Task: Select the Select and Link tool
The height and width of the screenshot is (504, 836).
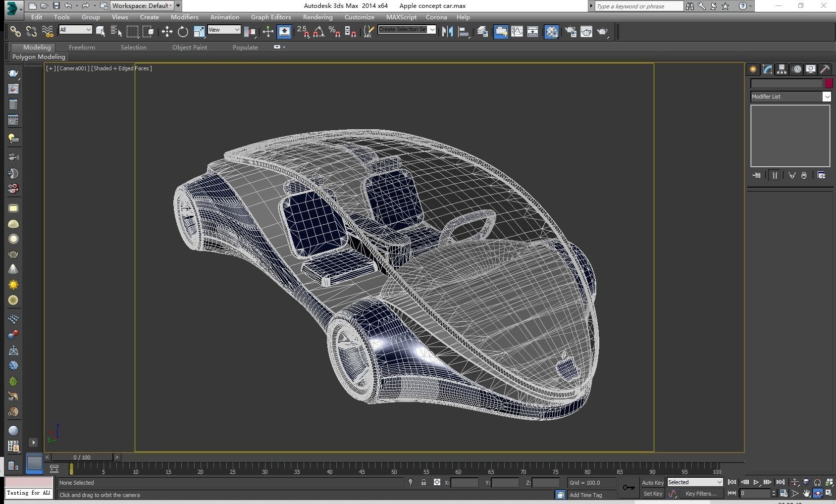Action: (x=15, y=32)
